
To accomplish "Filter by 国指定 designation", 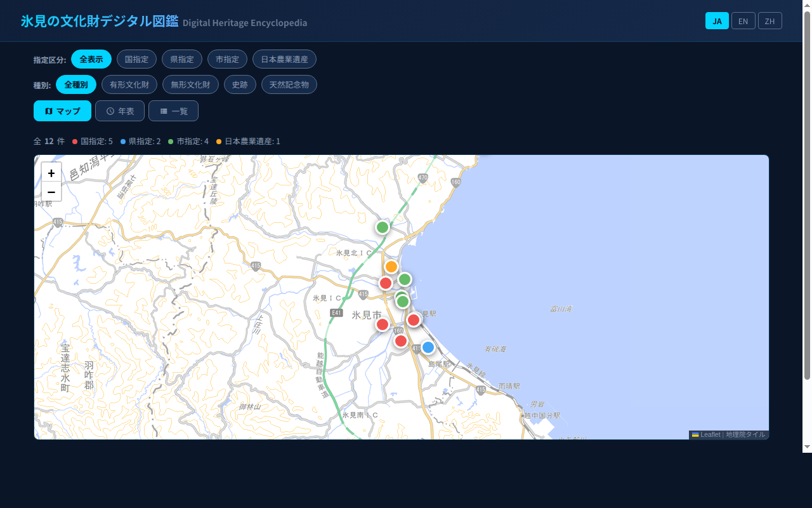I will click(136, 59).
